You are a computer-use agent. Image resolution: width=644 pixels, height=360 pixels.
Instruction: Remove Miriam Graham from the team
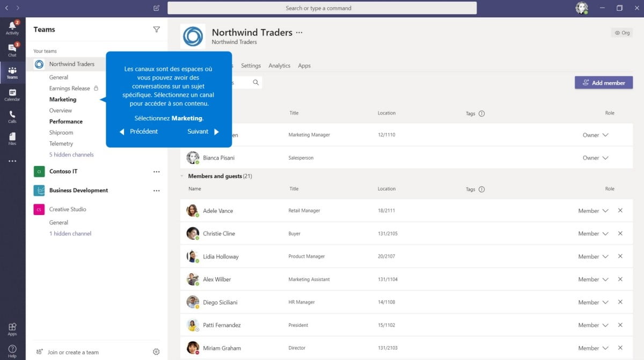coord(620,348)
